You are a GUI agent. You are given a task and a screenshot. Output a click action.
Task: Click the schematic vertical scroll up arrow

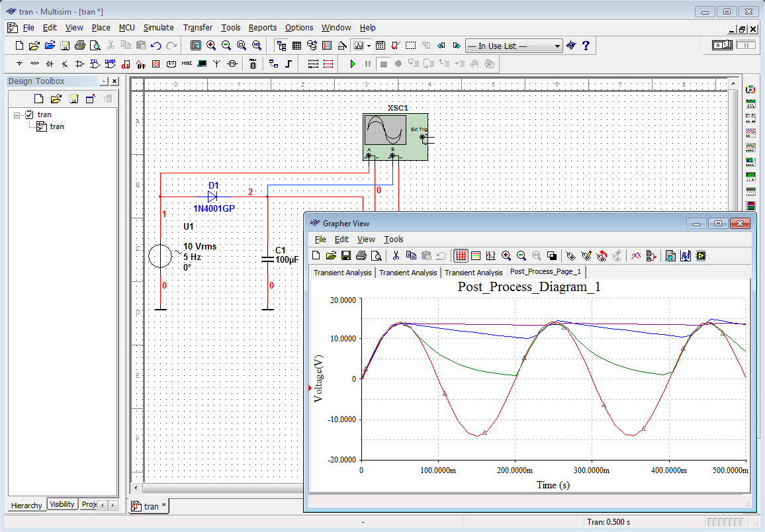[733, 83]
